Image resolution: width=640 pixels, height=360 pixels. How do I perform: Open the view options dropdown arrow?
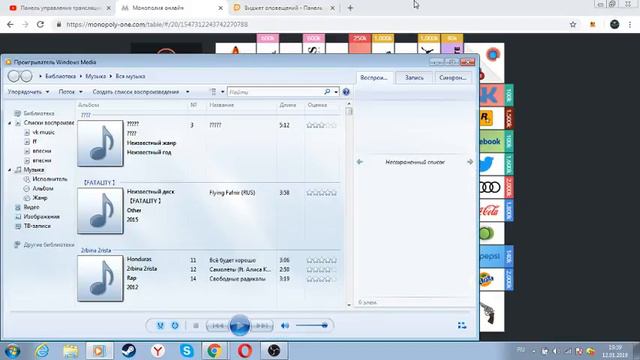click(222, 92)
